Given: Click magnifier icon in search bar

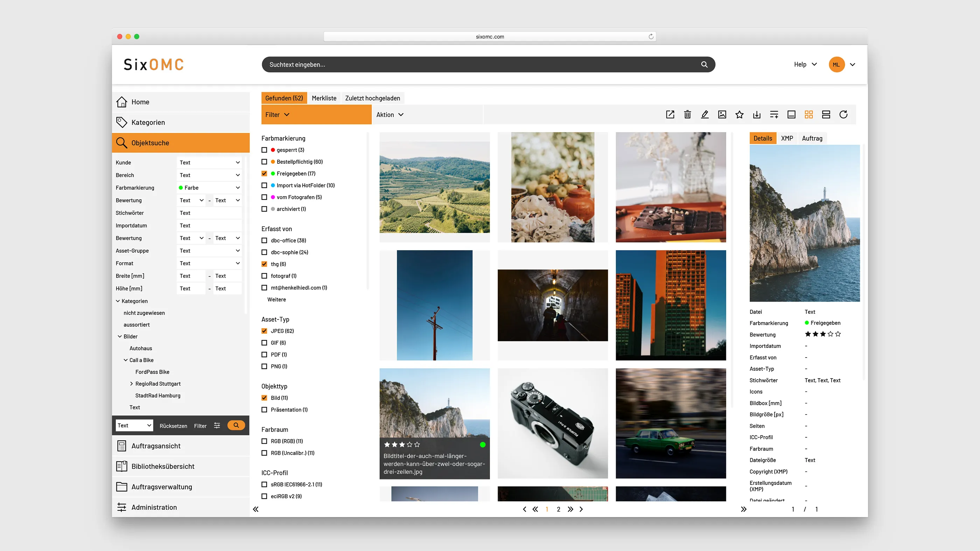Looking at the screenshot, I should [x=704, y=65].
